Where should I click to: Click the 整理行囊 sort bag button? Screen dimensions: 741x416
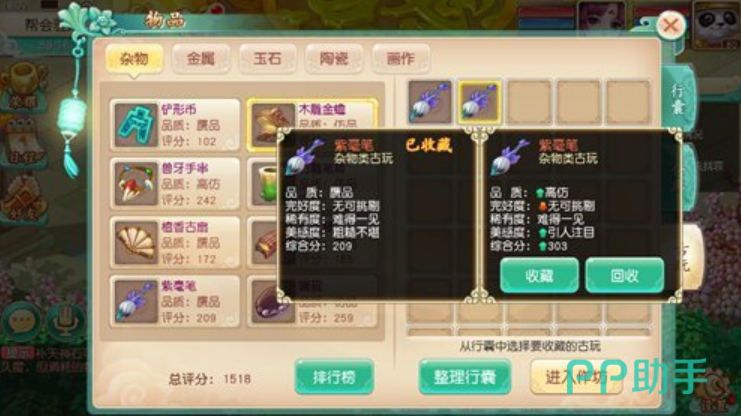pyautogui.click(x=465, y=377)
